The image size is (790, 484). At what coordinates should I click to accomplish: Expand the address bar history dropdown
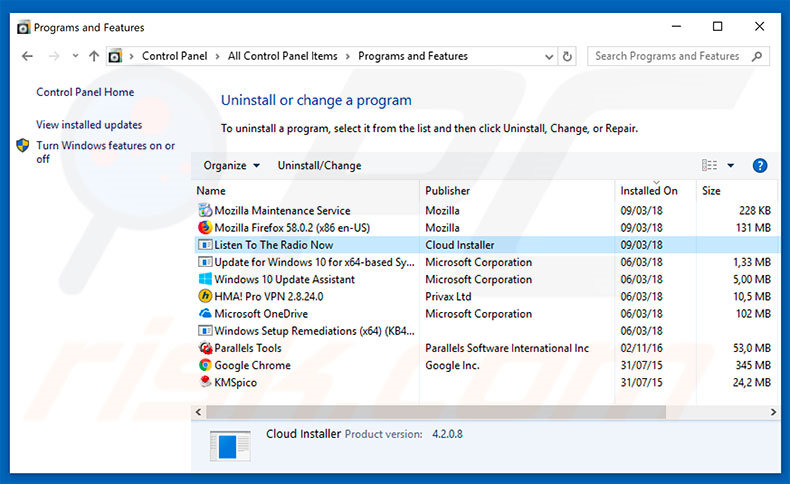point(549,56)
